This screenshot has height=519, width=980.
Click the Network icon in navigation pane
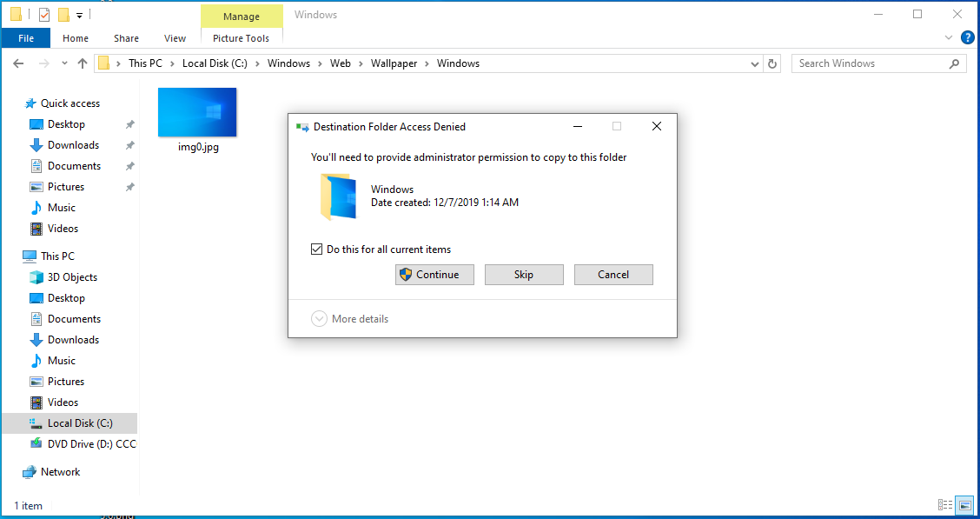click(30, 472)
